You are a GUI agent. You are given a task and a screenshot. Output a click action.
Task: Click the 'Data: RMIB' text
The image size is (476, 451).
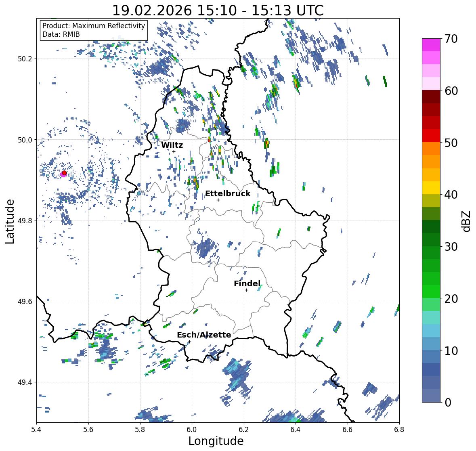tap(61, 34)
